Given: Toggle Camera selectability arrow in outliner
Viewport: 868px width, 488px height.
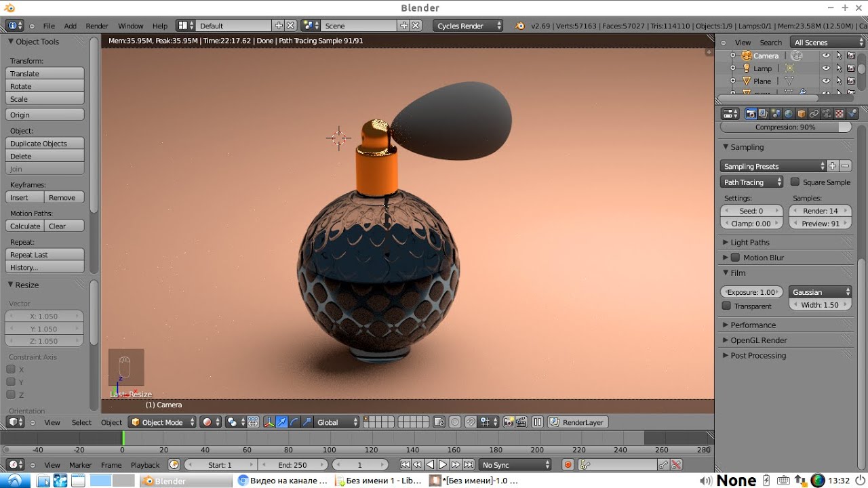Looking at the screenshot, I should tap(839, 56).
